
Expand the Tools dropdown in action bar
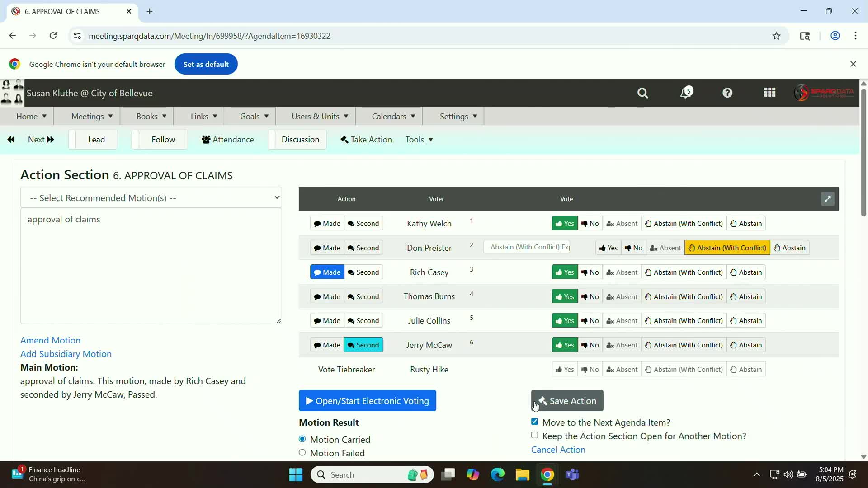pos(419,140)
